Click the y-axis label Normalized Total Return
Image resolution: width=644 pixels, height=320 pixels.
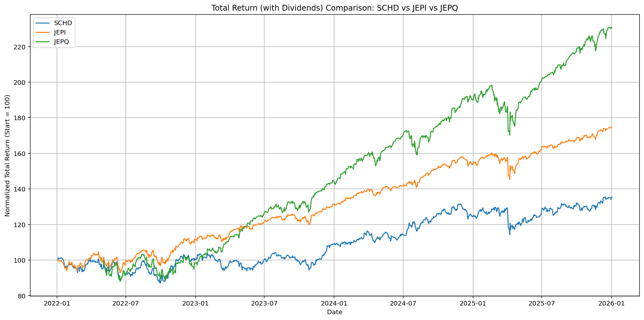(x=8, y=155)
